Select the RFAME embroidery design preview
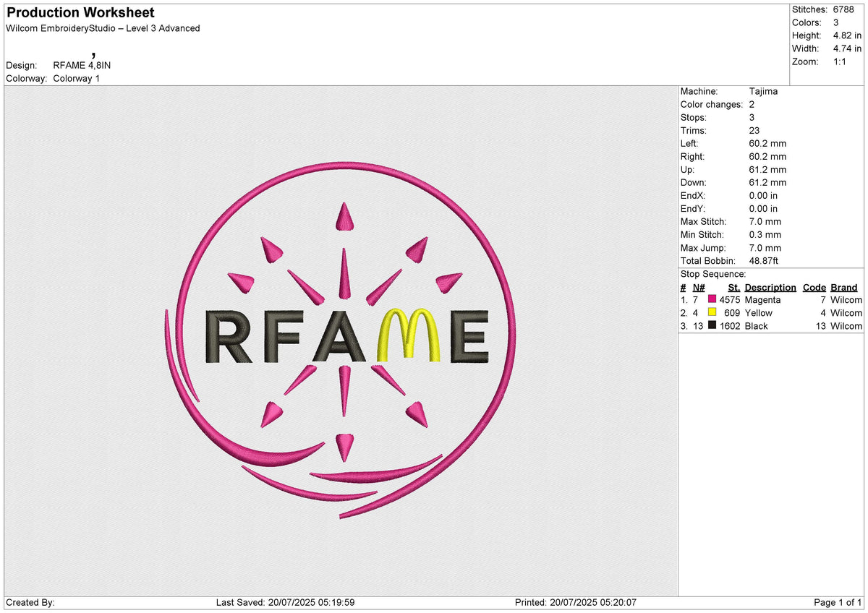The width and height of the screenshot is (868, 613). tap(340, 340)
